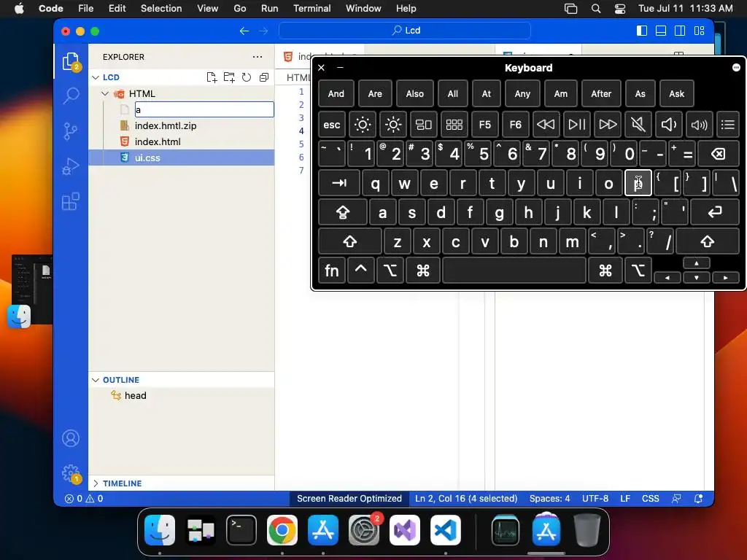Toggle the primary side bar layout icon
Image resolution: width=747 pixels, height=560 pixels.
pyautogui.click(x=642, y=31)
